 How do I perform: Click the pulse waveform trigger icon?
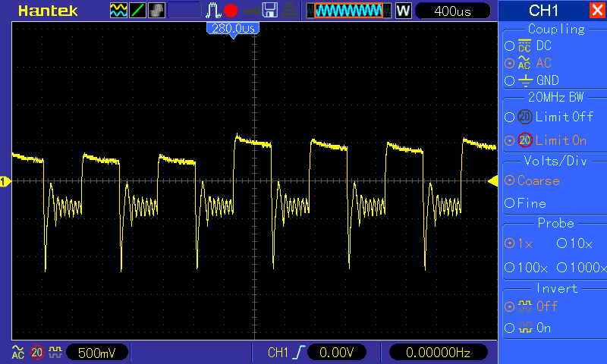213,11
